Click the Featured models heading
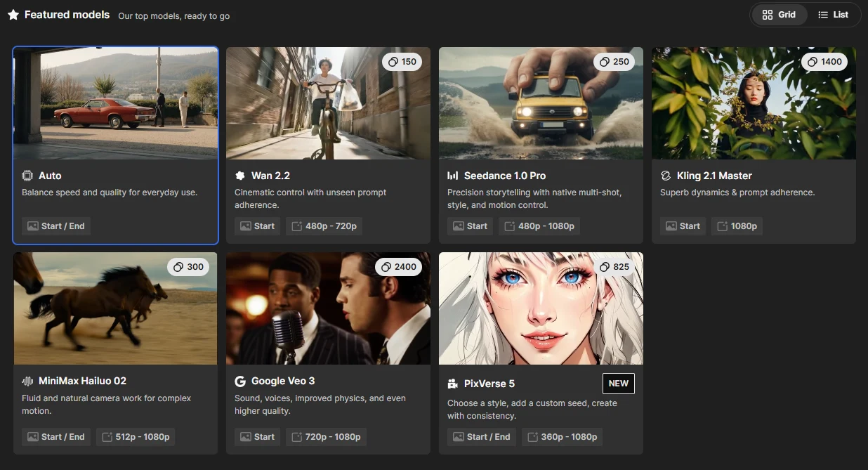 [x=67, y=14]
